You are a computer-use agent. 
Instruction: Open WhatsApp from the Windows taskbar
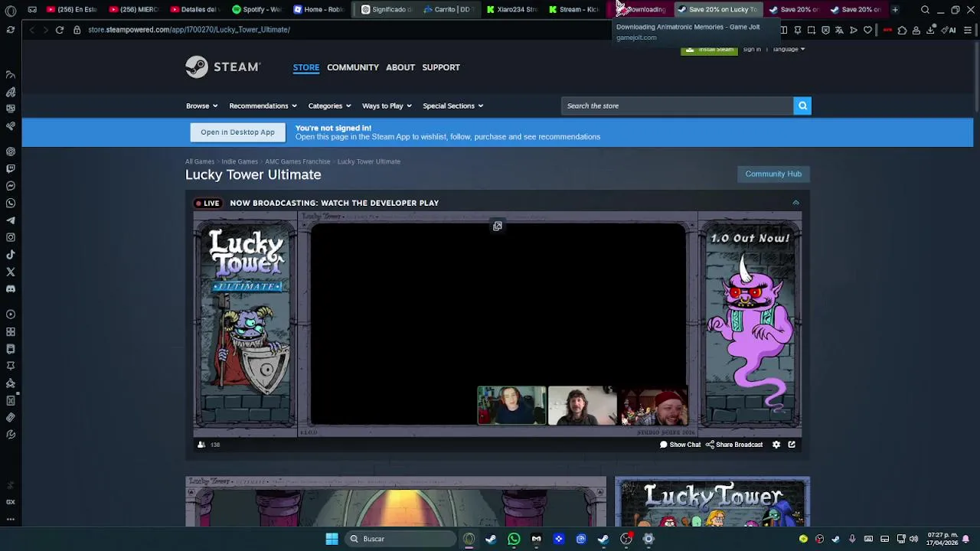tap(514, 539)
